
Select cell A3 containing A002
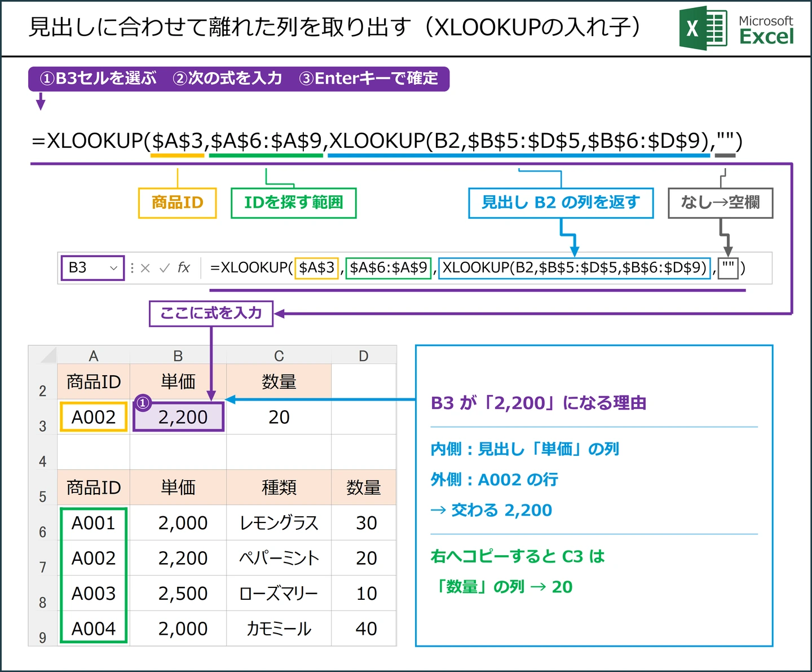tap(94, 417)
